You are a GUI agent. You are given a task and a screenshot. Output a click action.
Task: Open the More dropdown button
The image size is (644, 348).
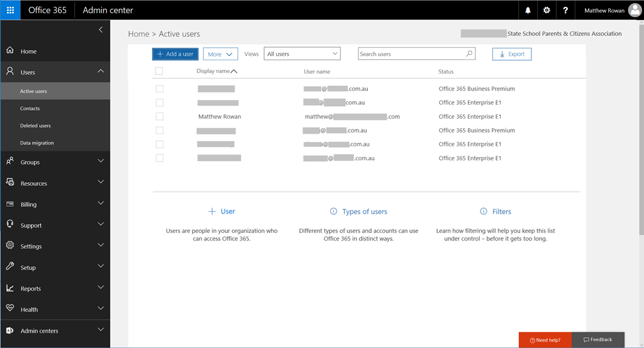pyautogui.click(x=220, y=54)
